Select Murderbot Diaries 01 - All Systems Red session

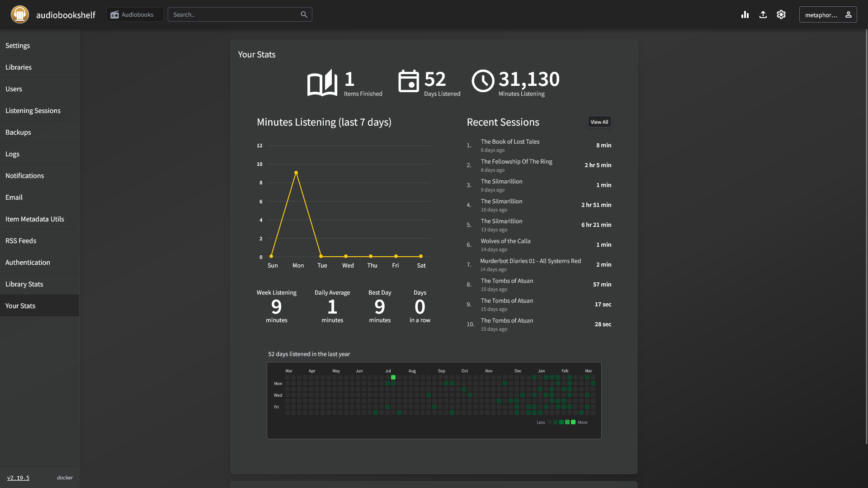click(539, 264)
